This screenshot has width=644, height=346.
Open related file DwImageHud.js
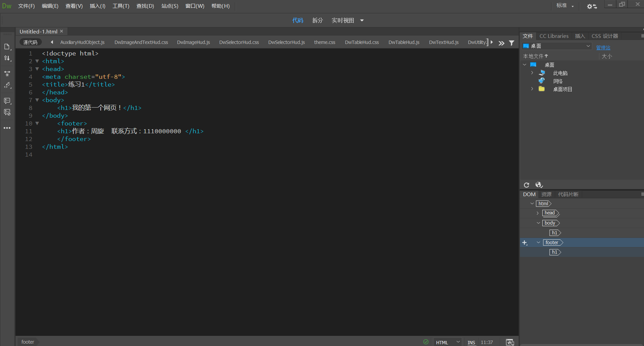[x=194, y=42]
